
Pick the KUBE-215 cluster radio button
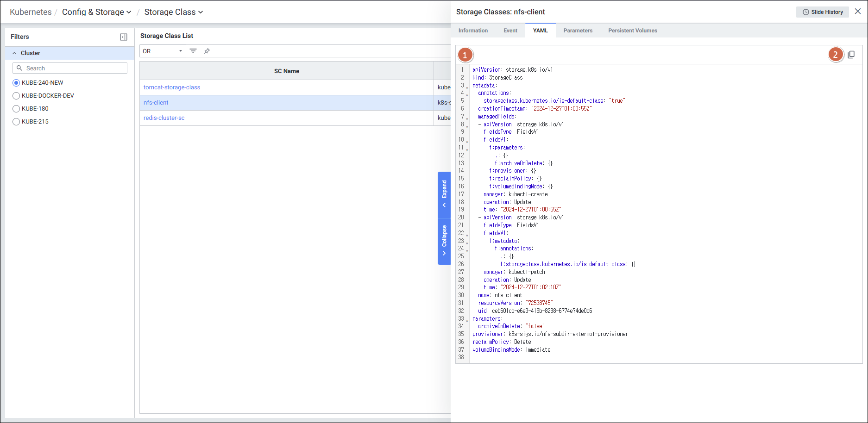tap(16, 122)
